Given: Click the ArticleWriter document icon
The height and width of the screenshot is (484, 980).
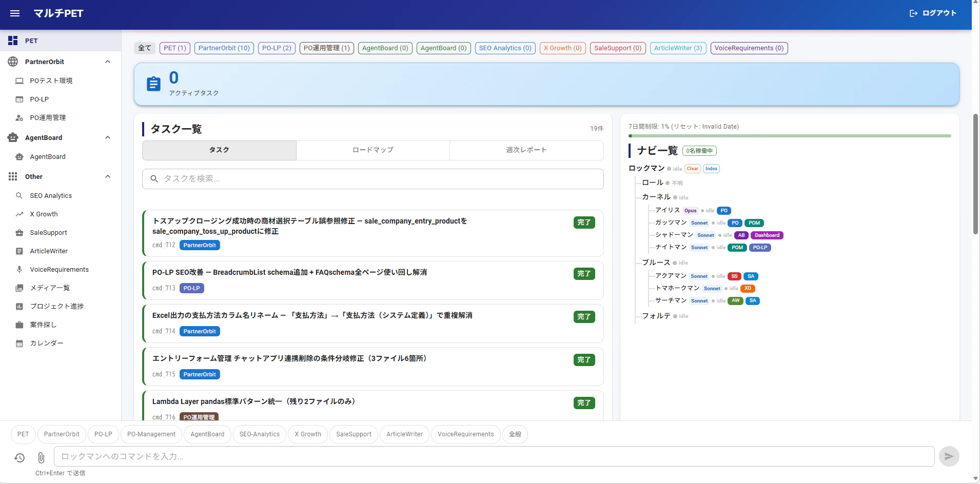Looking at the screenshot, I should click(x=19, y=251).
